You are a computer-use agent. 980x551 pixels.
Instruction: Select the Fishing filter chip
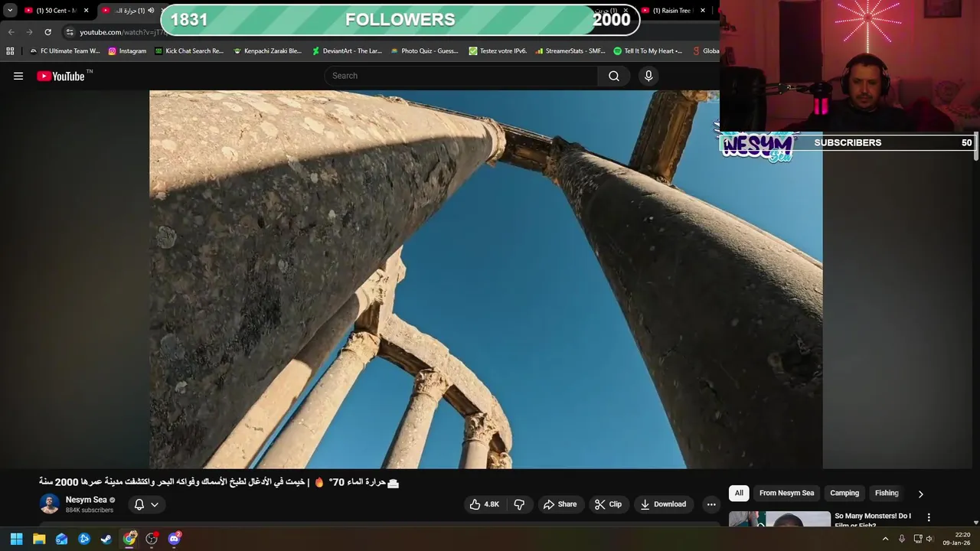click(887, 493)
